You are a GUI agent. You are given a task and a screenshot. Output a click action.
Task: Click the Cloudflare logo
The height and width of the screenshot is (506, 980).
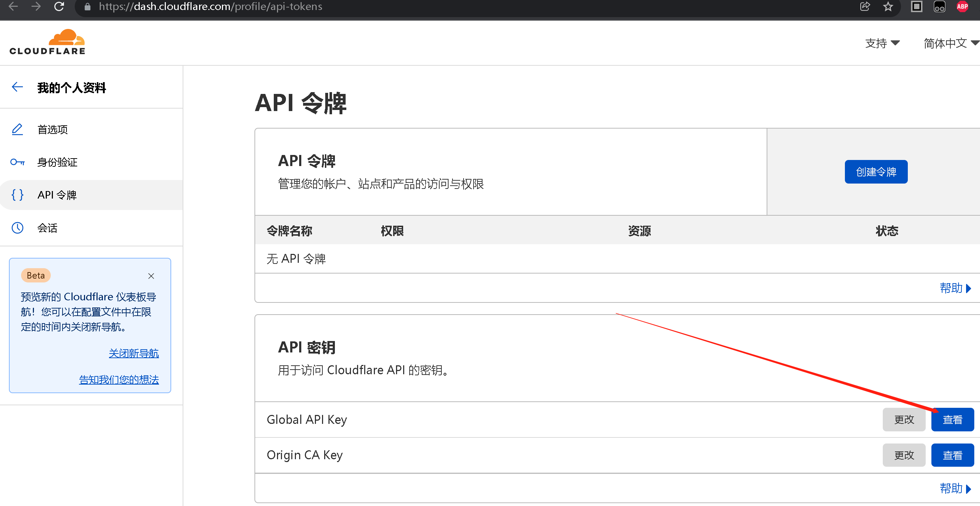click(x=48, y=42)
